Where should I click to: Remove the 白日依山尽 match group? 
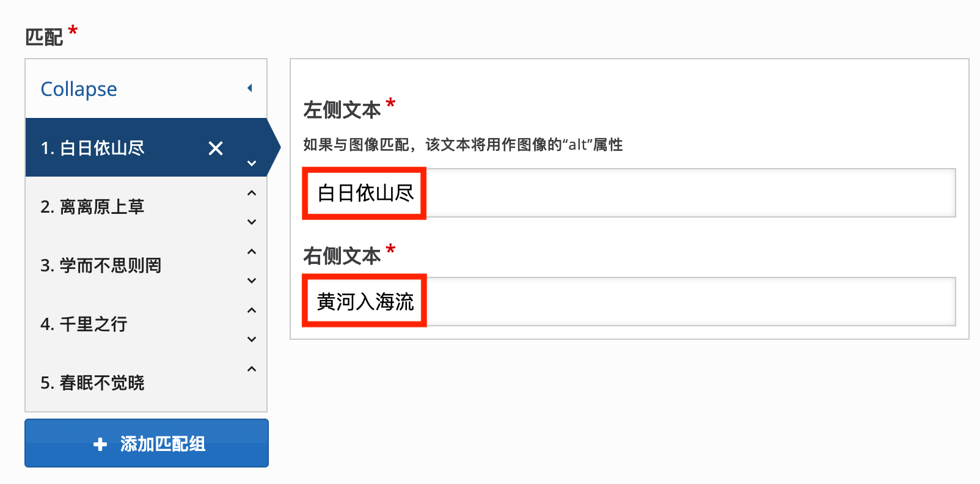215,148
